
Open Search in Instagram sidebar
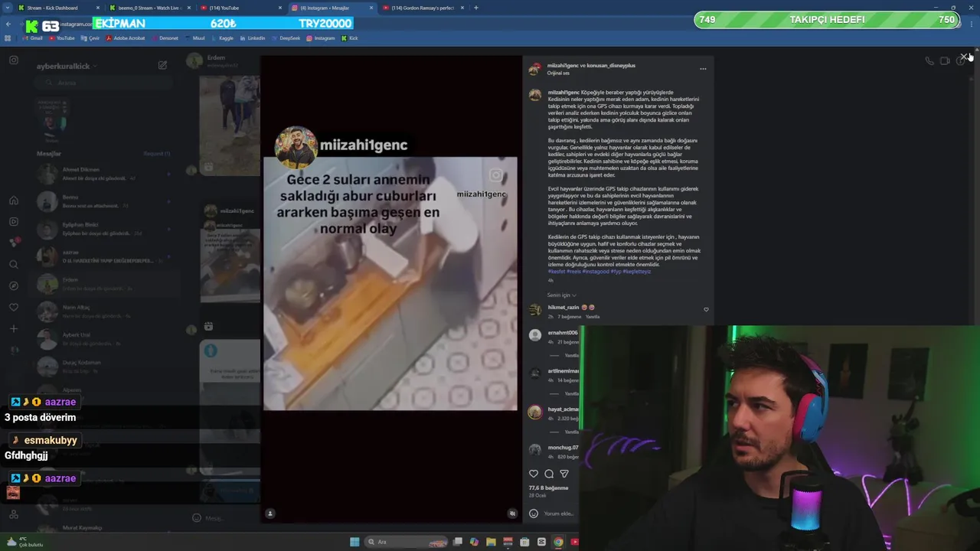tap(14, 265)
